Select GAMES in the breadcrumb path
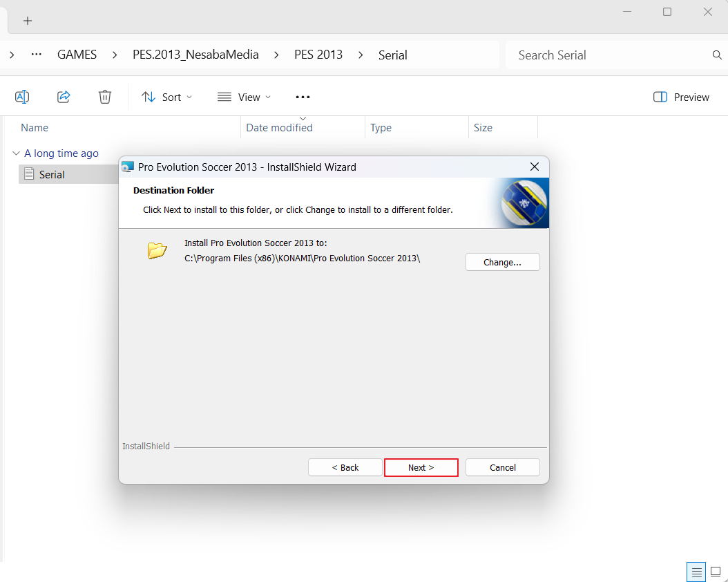 point(77,55)
